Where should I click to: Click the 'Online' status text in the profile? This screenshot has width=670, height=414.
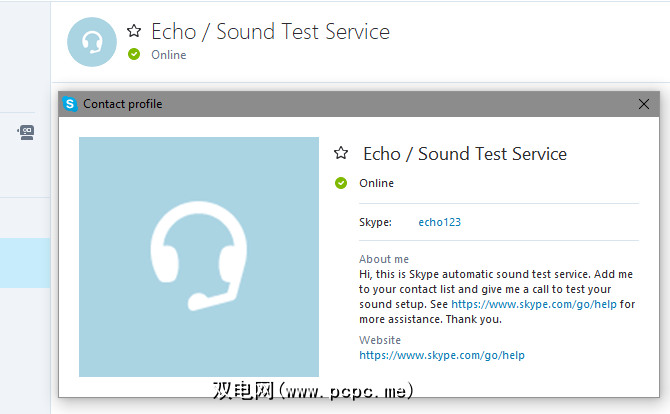(377, 183)
